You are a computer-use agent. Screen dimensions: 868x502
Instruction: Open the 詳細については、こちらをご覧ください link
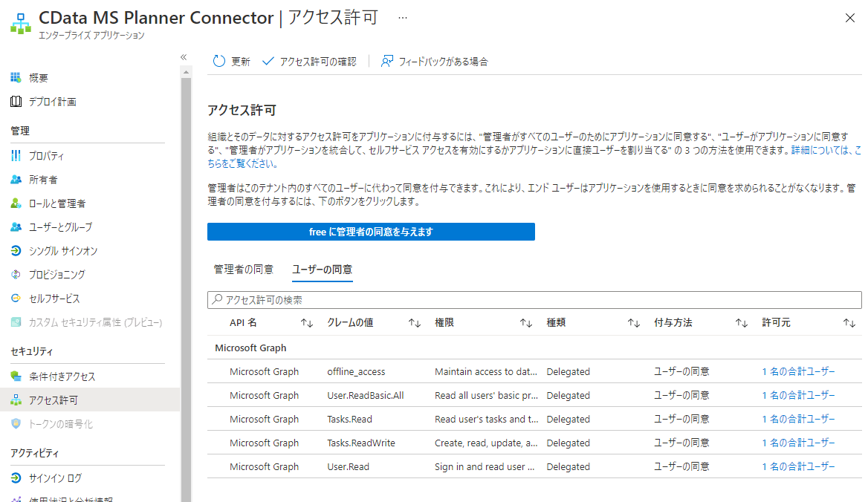coord(826,150)
